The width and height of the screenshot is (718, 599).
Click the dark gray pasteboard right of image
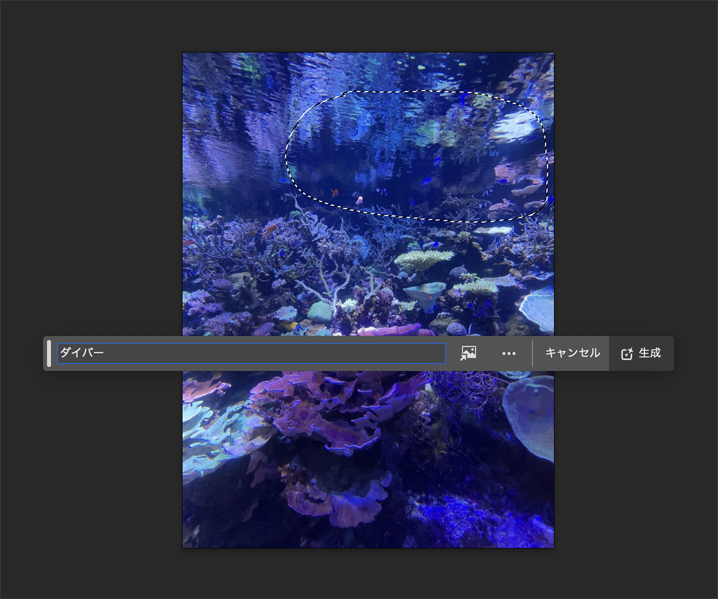[630, 200]
